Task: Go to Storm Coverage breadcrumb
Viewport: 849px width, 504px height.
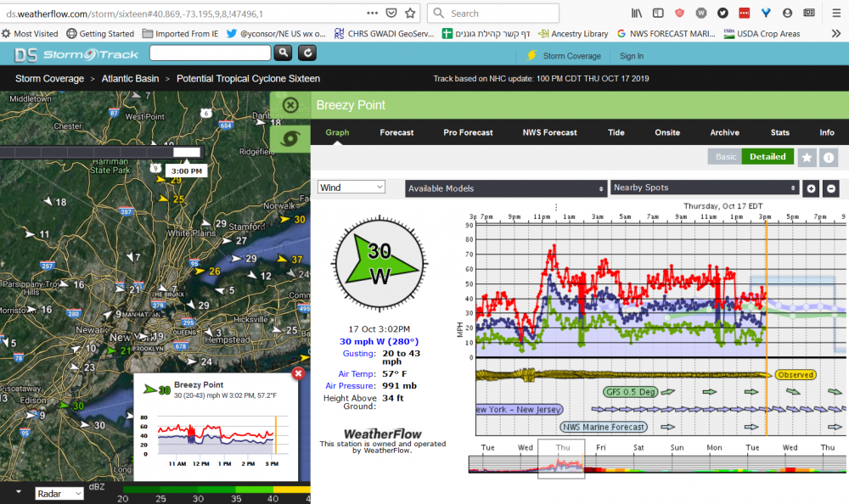Action: pyautogui.click(x=49, y=79)
